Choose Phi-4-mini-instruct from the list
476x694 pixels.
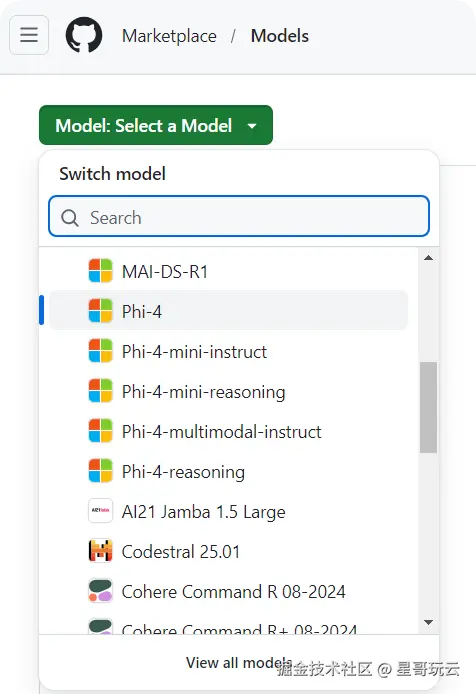coord(228,351)
